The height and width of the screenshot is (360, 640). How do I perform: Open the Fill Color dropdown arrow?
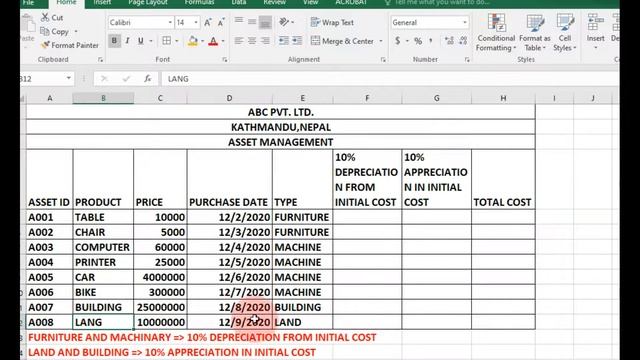tap(202, 41)
